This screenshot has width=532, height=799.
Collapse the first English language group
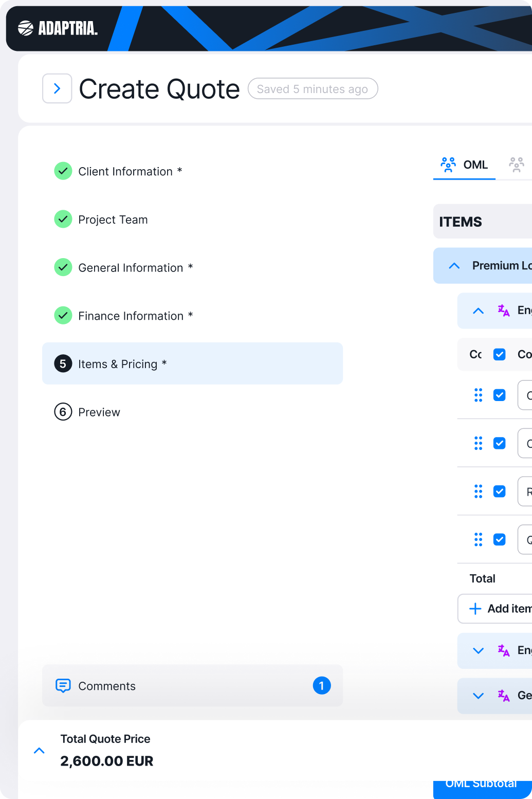coord(478,311)
